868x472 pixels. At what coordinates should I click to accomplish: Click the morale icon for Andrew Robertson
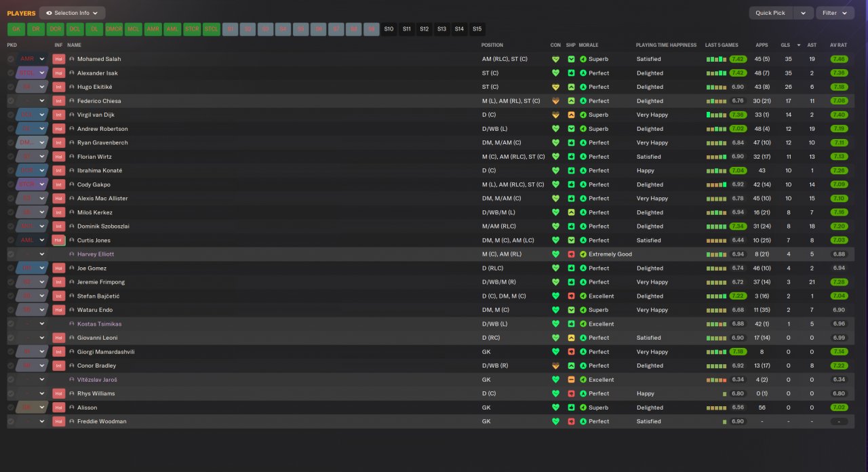click(x=583, y=129)
